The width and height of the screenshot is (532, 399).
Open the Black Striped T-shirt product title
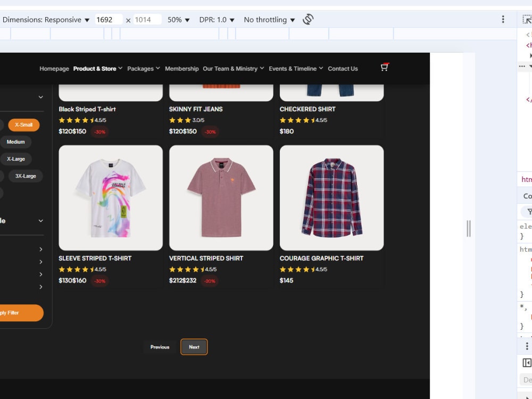87,109
